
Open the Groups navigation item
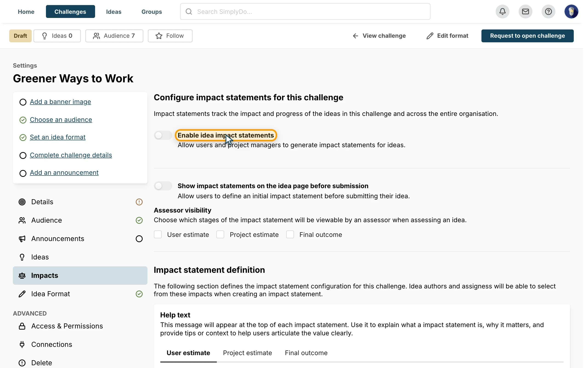[152, 11]
